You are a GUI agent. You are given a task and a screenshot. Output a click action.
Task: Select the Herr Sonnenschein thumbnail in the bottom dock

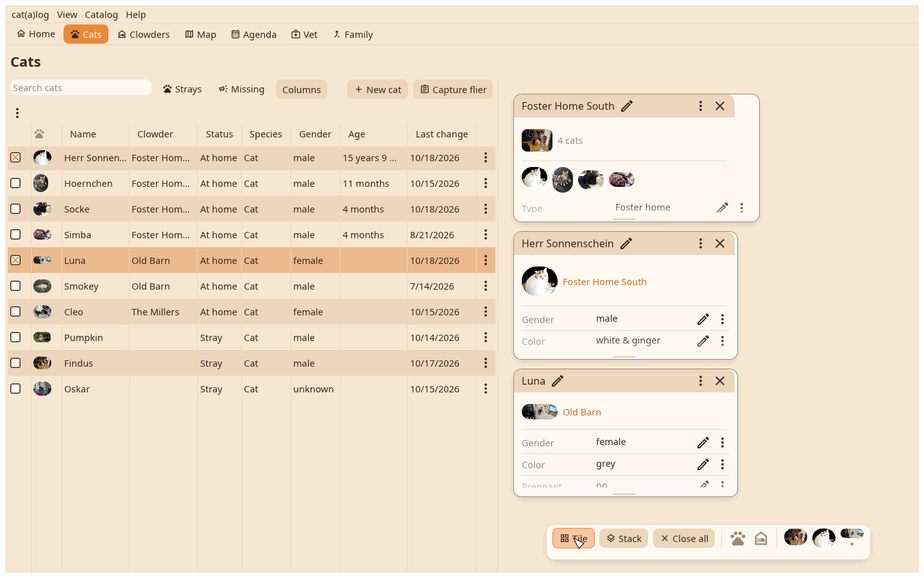point(824,538)
